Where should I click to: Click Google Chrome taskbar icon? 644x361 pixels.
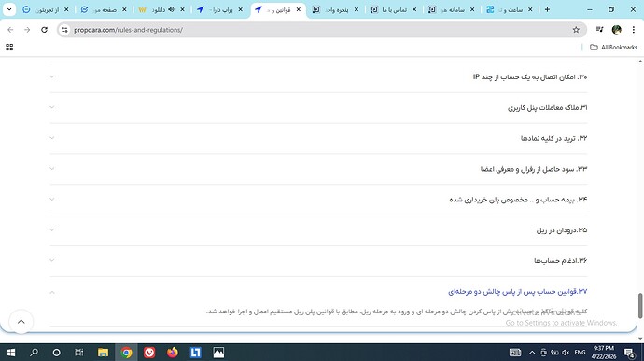127,353
